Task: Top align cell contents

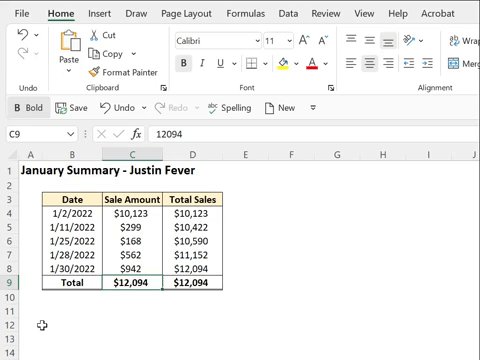Action: (351, 40)
